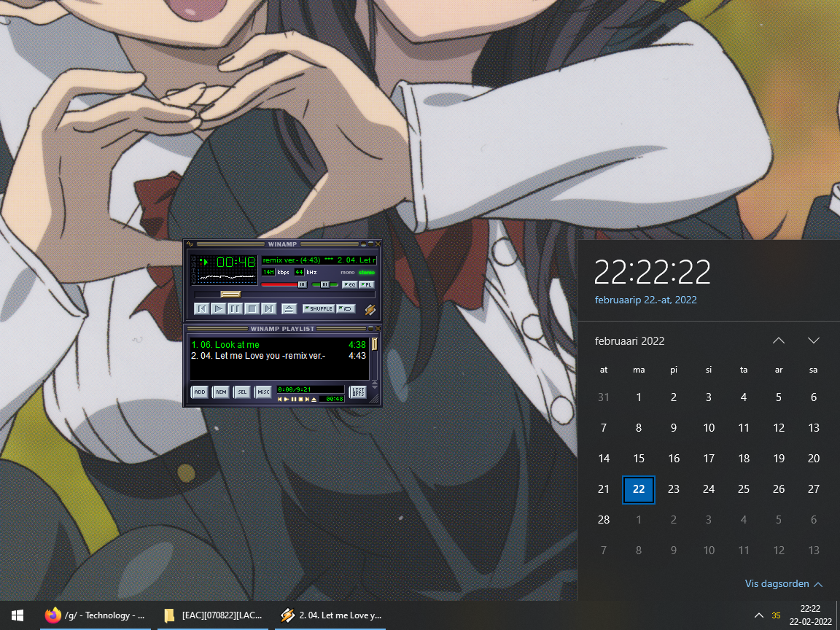Open the playlist SEL menu button
Image resolution: width=840 pixels, height=630 pixels.
242,392
